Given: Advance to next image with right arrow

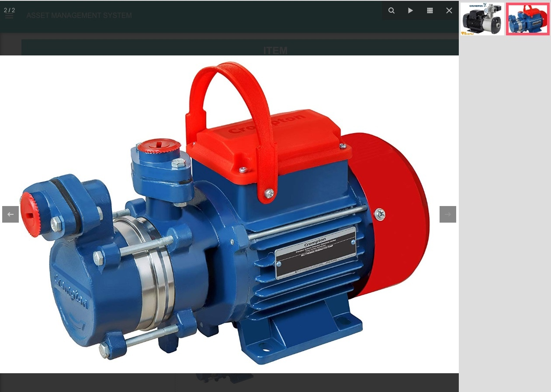Looking at the screenshot, I should click(x=448, y=214).
